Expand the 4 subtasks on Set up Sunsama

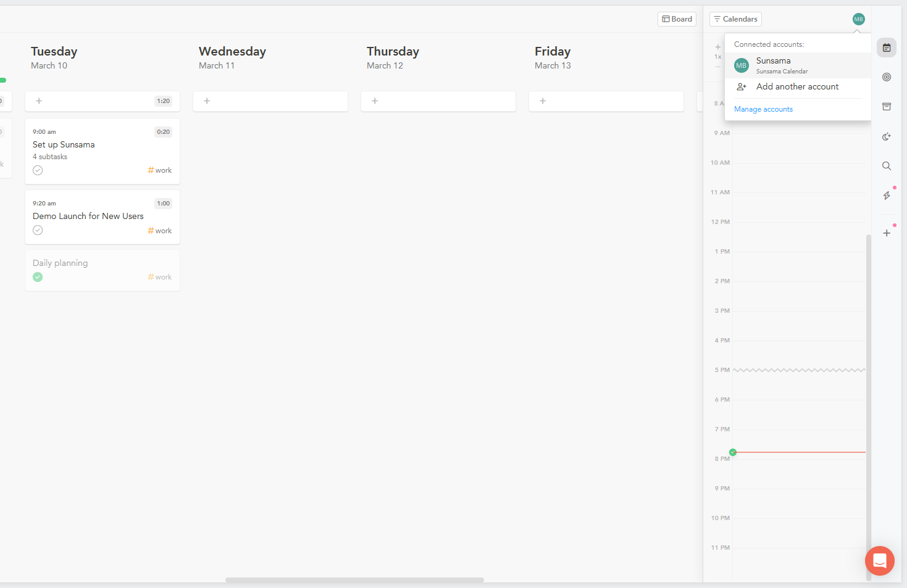click(50, 157)
